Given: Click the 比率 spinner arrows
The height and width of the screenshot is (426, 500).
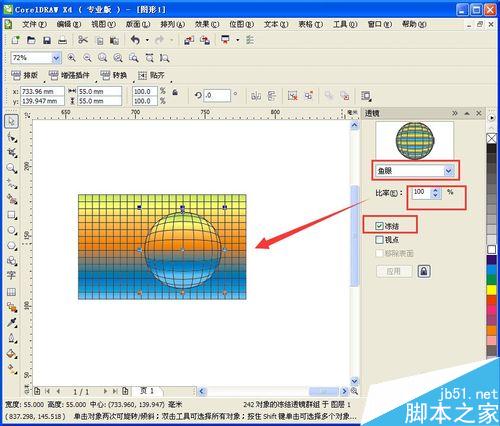Looking at the screenshot, I should 435,192.
